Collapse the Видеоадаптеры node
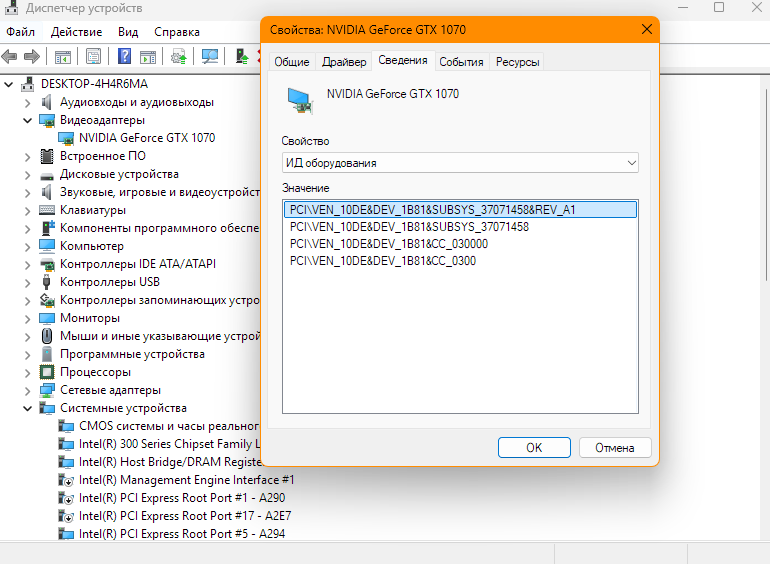The width and height of the screenshot is (770, 564). (x=28, y=120)
